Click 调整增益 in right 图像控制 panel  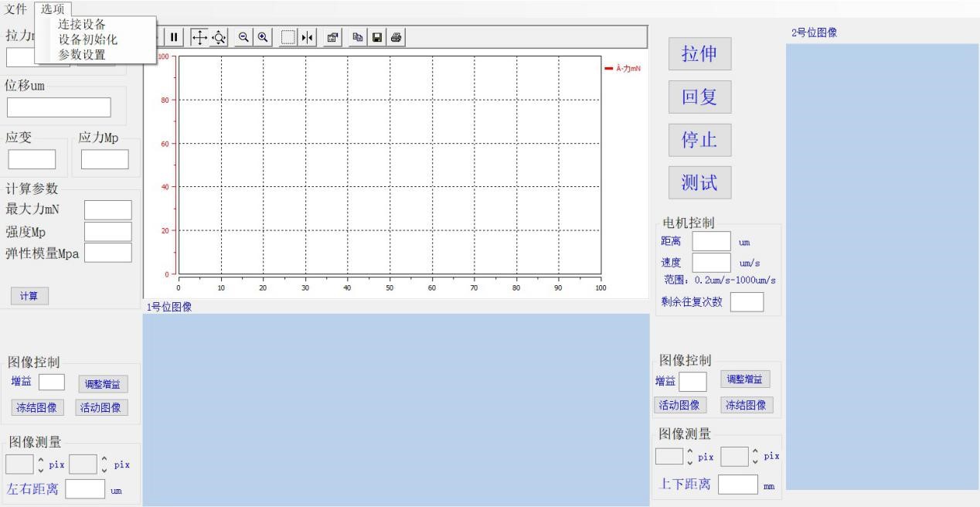pos(745,379)
